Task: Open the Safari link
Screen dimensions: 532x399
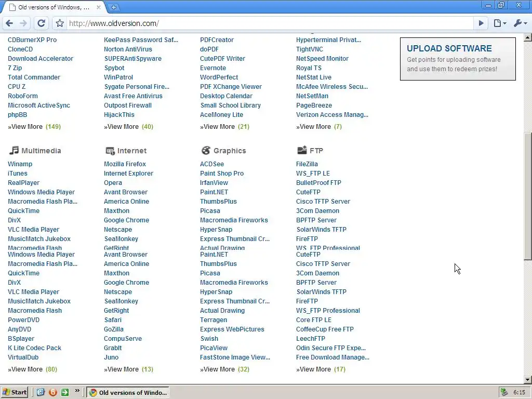Action: 113,320
